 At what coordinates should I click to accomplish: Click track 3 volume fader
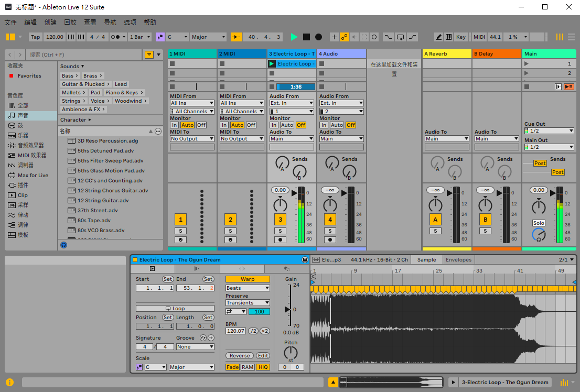(294, 193)
